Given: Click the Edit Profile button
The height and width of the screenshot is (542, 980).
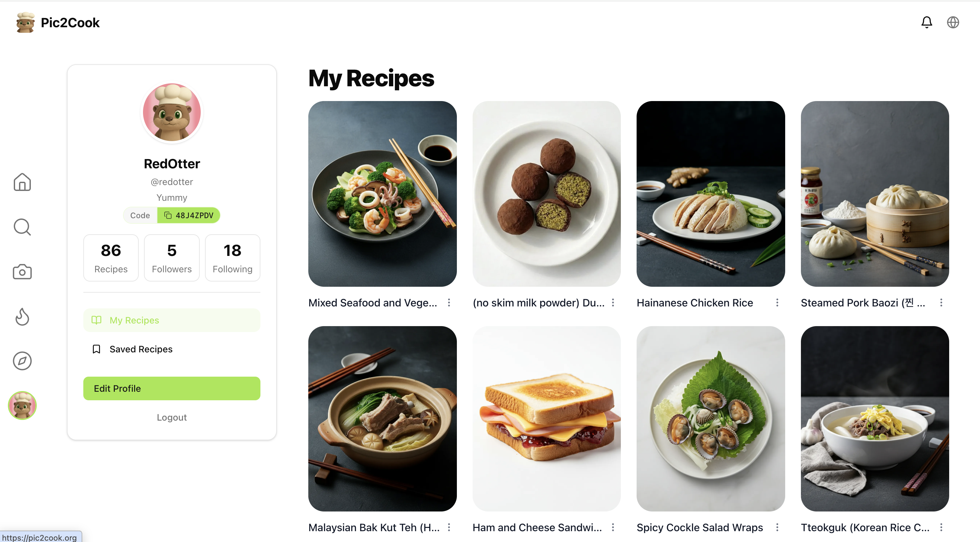Looking at the screenshot, I should [x=172, y=388].
